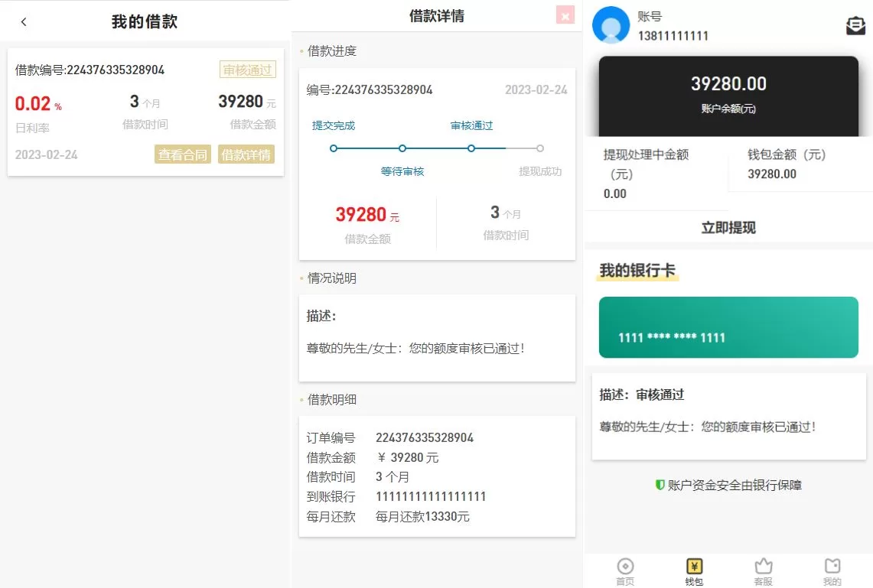Click the 情况说明 section heading
Screen dimensions: 873x588
332,278
